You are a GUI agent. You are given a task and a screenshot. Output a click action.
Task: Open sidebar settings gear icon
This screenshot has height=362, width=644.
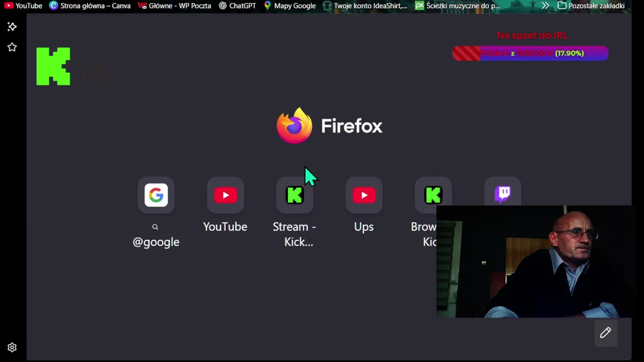pos(12,347)
